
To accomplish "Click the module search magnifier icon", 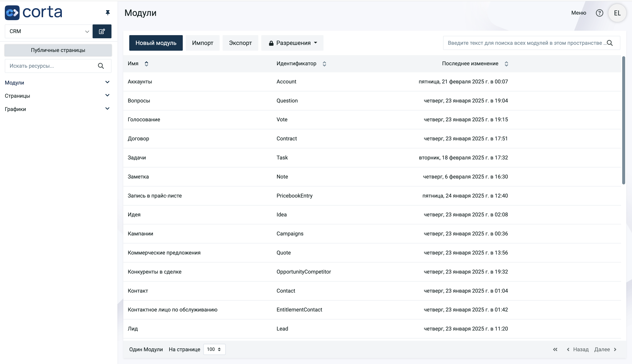I will tap(610, 43).
